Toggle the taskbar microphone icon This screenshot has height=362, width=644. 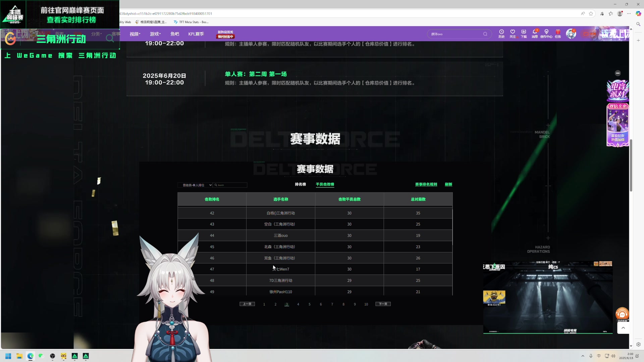[x=591, y=356]
